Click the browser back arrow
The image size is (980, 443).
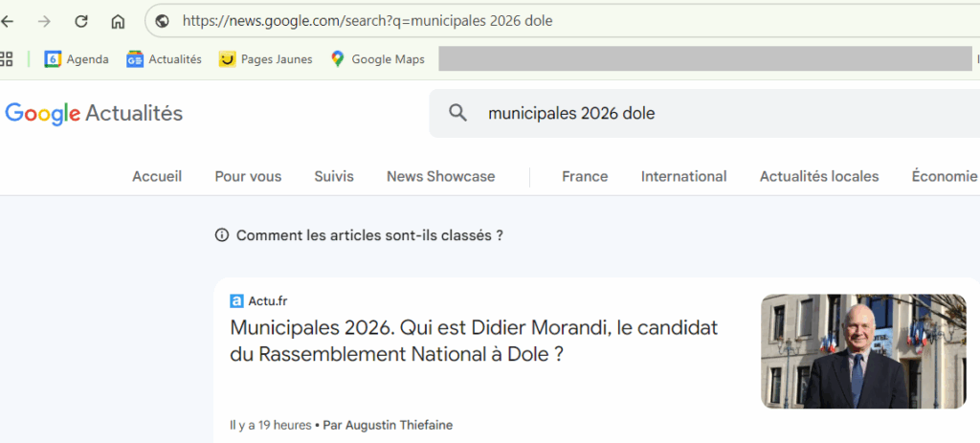pos(8,21)
